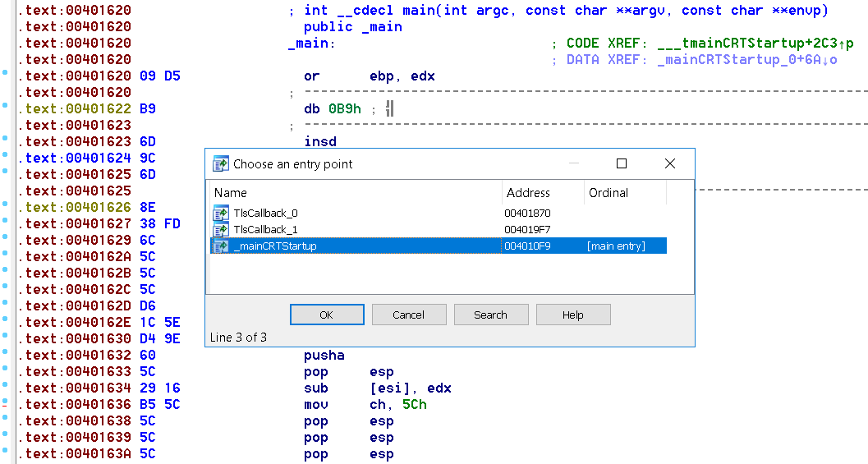868x464 pixels.
Task: Select the TlsCallback_1 entry row
Action: (x=439, y=229)
